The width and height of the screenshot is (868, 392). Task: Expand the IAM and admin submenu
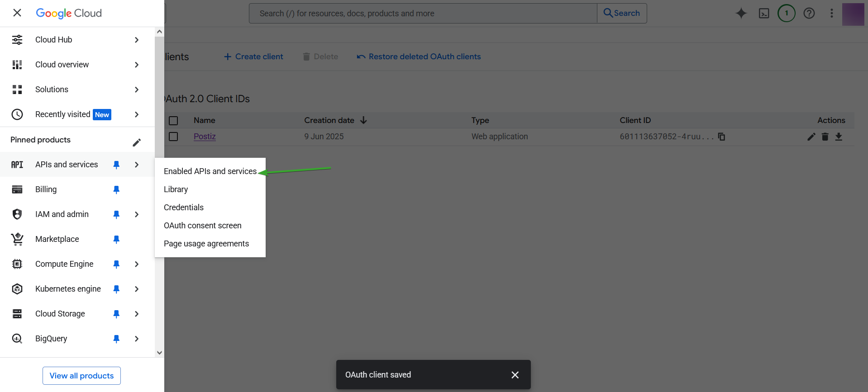point(137,214)
